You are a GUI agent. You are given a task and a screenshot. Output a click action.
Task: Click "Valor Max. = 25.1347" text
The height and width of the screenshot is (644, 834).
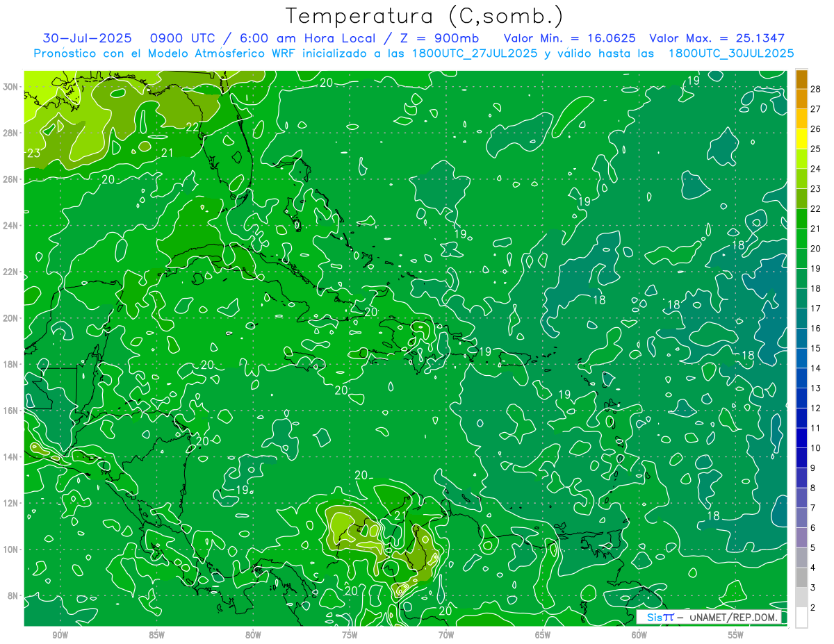click(717, 38)
